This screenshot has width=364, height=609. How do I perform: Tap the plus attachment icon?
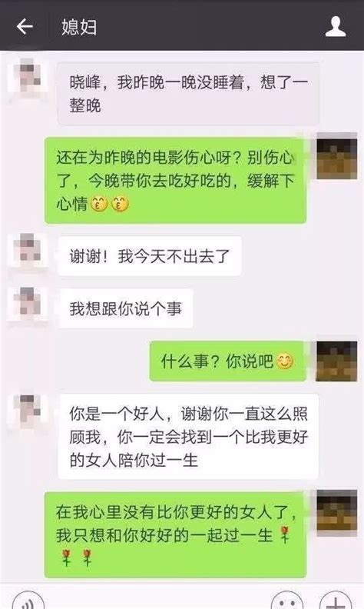coord(336,601)
